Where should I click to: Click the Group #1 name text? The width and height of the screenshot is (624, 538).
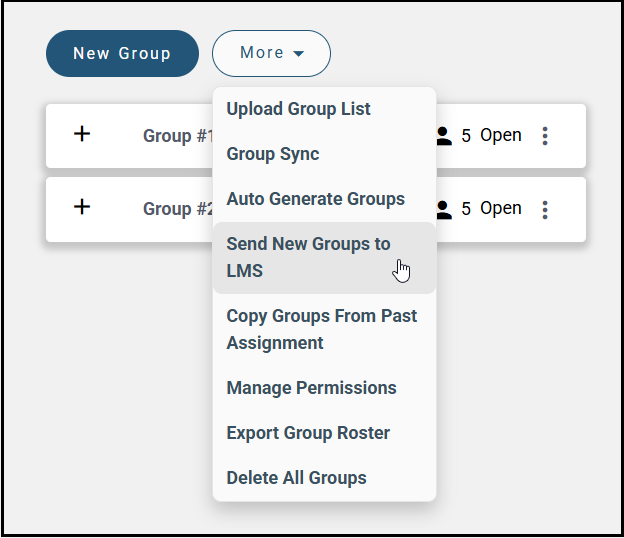pos(178,136)
